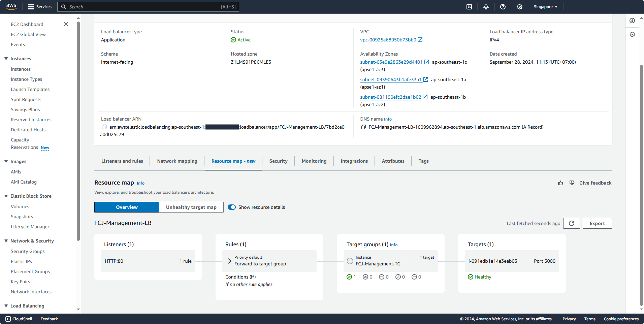The height and width of the screenshot is (324, 644).
Task: Click the Export button
Action: (597, 223)
